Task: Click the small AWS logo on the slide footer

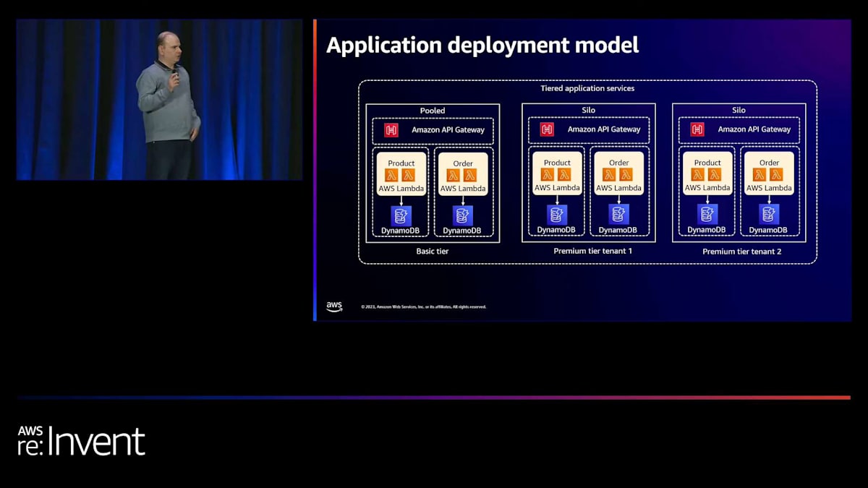Action: click(334, 307)
